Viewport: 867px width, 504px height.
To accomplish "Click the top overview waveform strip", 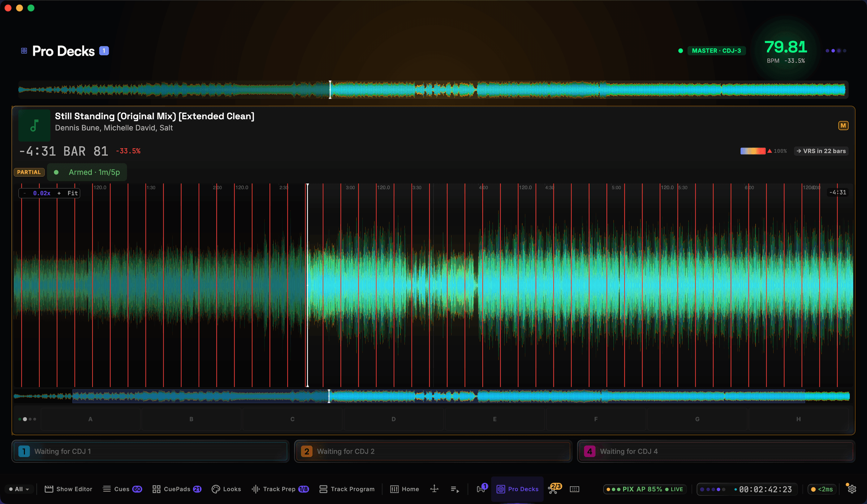I will [x=433, y=90].
